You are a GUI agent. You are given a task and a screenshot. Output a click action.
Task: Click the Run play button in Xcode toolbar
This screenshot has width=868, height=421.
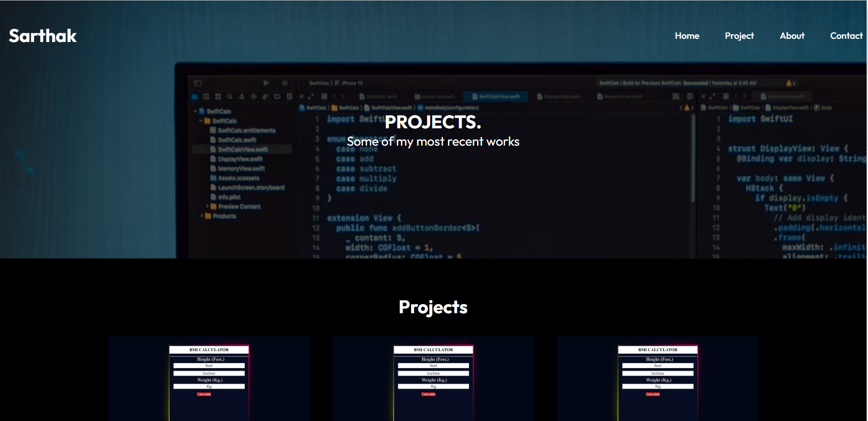267,84
